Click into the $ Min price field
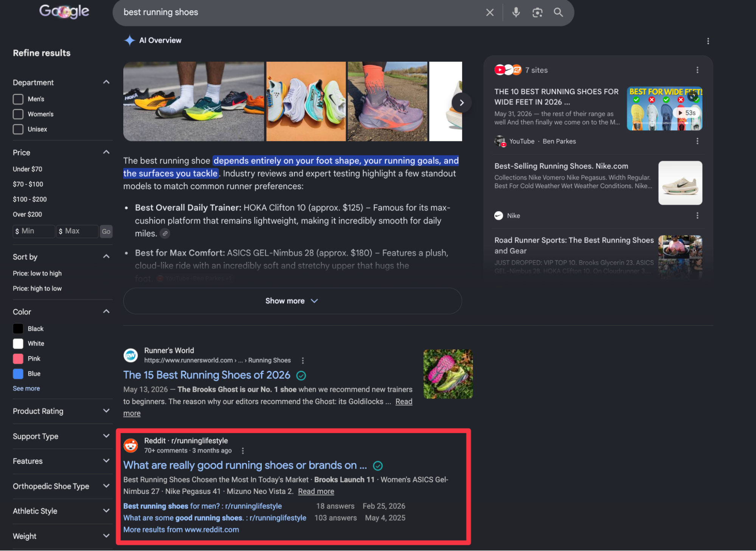 pos(34,231)
